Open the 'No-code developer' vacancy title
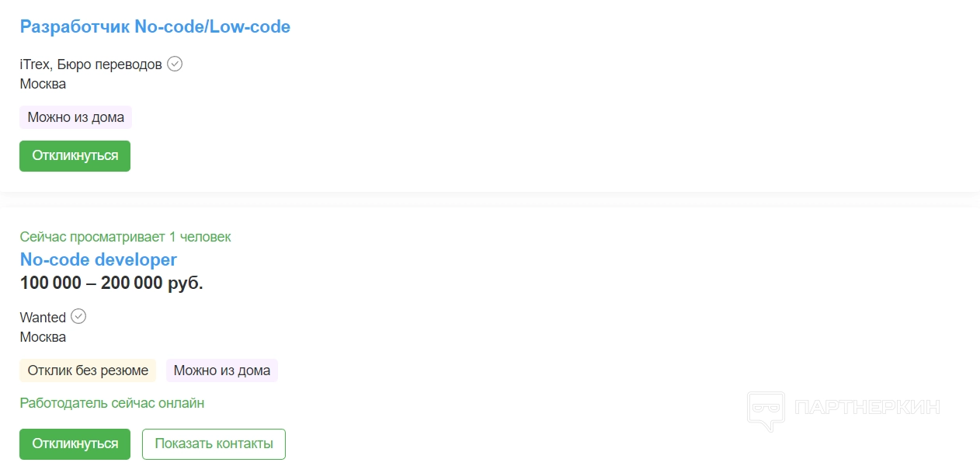The width and height of the screenshot is (980, 473). point(99,259)
